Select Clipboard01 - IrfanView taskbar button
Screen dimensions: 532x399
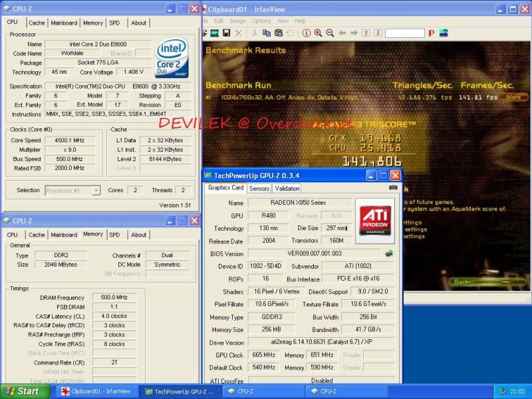click(x=98, y=391)
